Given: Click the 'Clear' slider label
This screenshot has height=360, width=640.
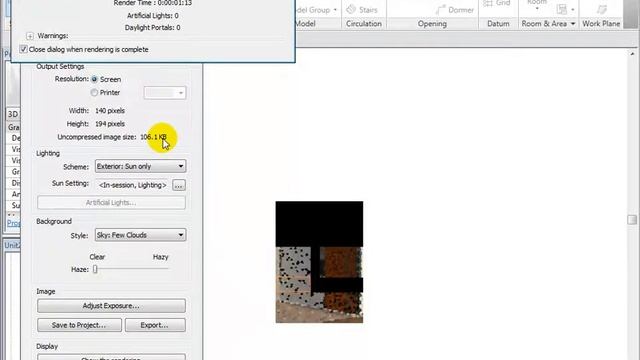Looking at the screenshot, I should tap(97, 257).
